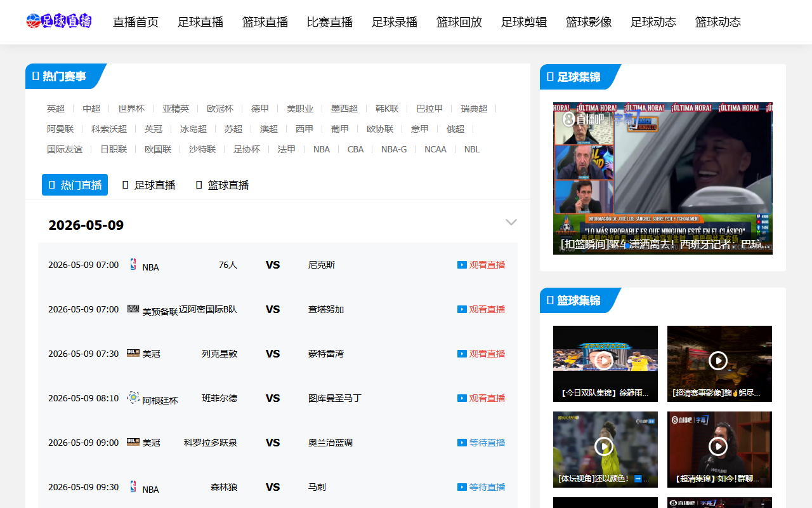The width and height of the screenshot is (812, 508).
Task: Switch to the 热门直播 tab
Action: coord(75,185)
